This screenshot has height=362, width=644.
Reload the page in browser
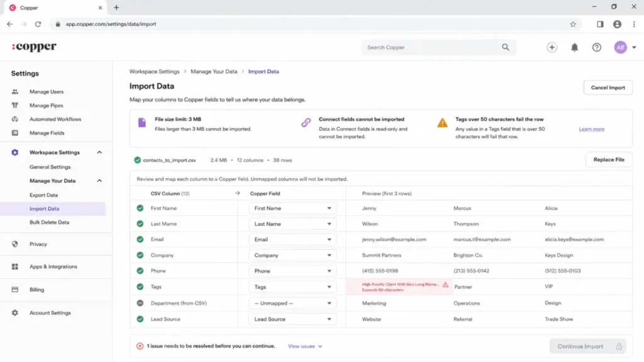(38, 25)
